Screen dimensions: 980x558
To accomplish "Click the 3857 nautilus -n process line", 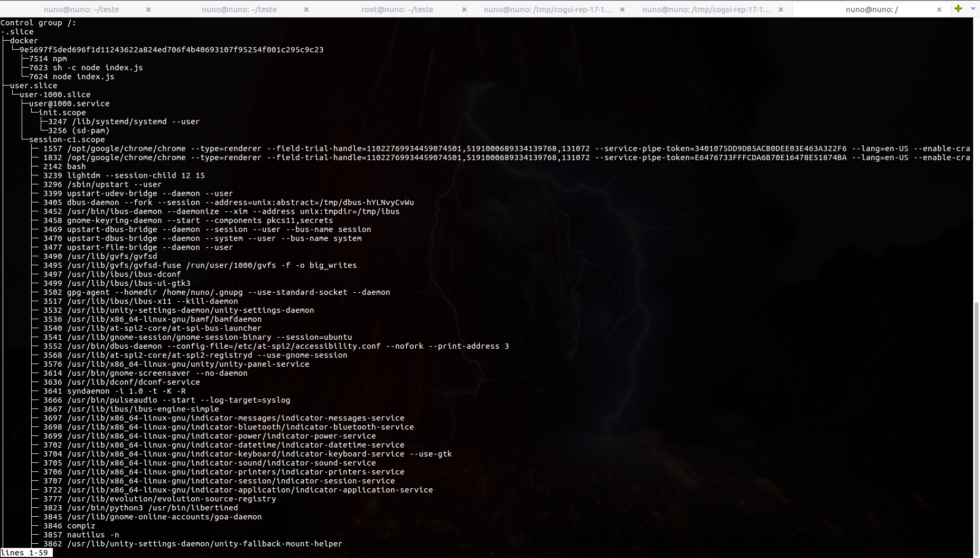I will pos(81,535).
